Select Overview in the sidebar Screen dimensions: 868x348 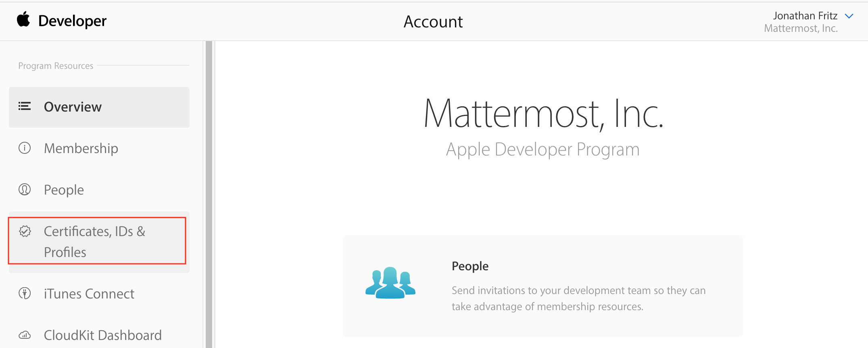click(x=73, y=107)
